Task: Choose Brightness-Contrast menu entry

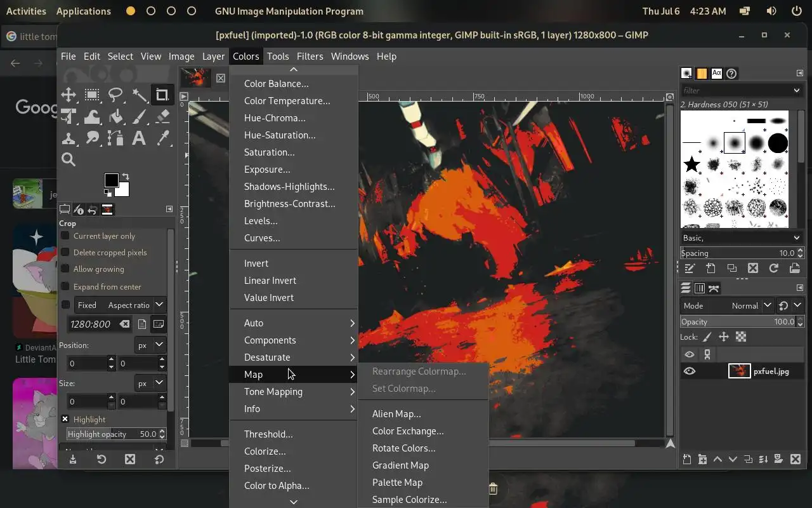Action: tap(294, 204)
